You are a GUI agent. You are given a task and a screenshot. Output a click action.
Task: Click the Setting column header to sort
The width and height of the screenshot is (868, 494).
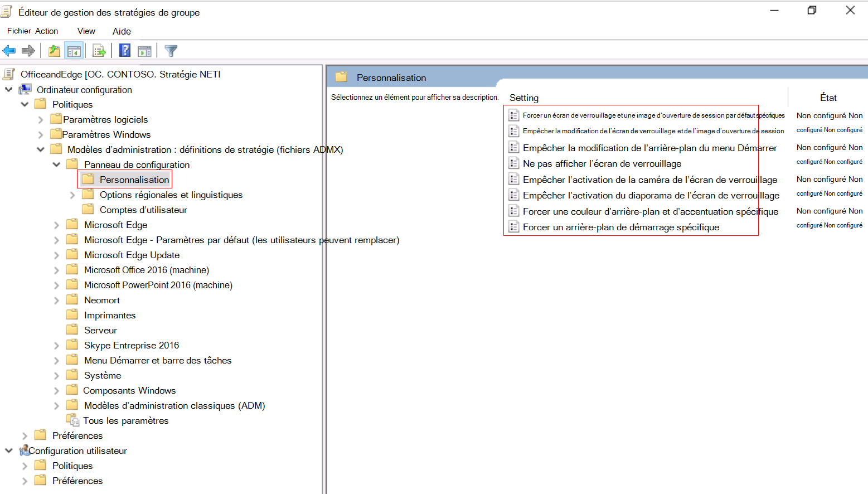point(523,98)
